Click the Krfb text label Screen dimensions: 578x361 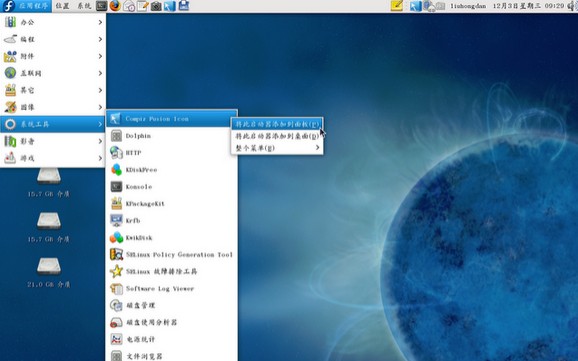[x=133, y=221]
